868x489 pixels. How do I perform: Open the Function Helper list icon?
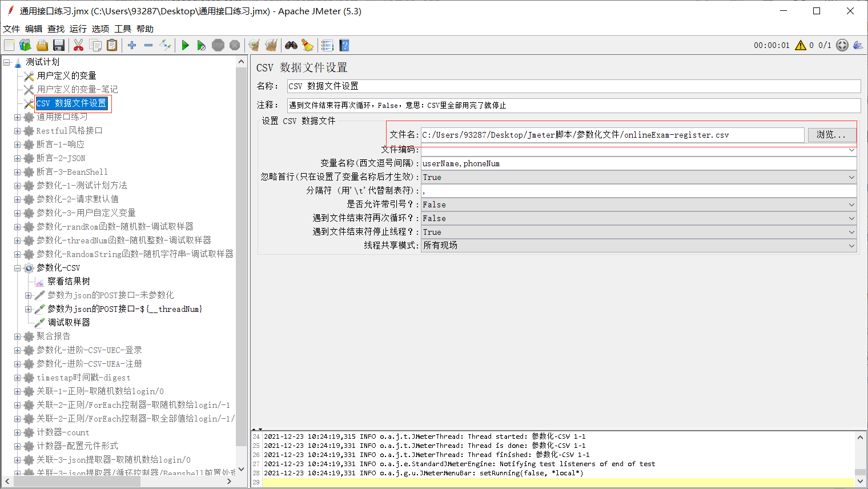click(327, 45)
